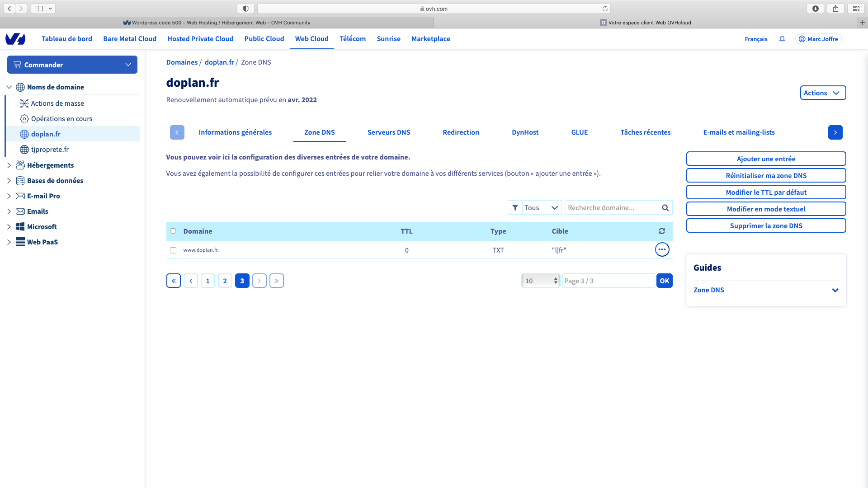Toggle the select-all checkbox in the Domaine header
This screenshot has height=488, width=868.
point(173,231)
